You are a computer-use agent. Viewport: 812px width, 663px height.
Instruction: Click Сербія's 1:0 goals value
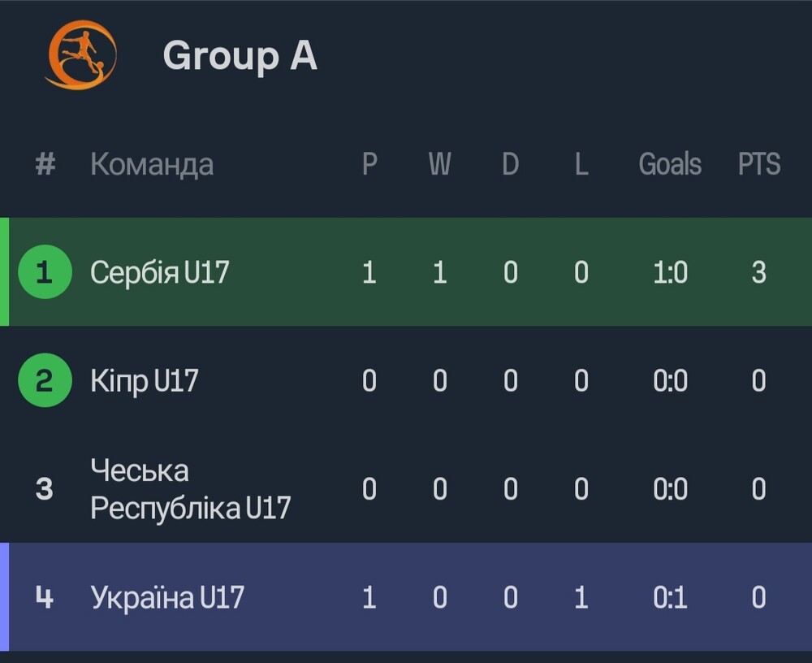(670, 272)
